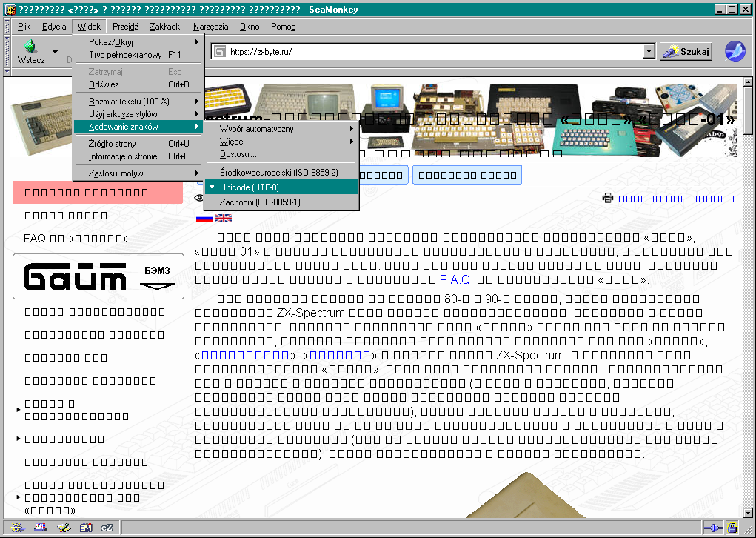Open the Zakładki bookmarks menu
This screenshot has height=538, width=756.
pyautogui.click(x=165, y=27)
